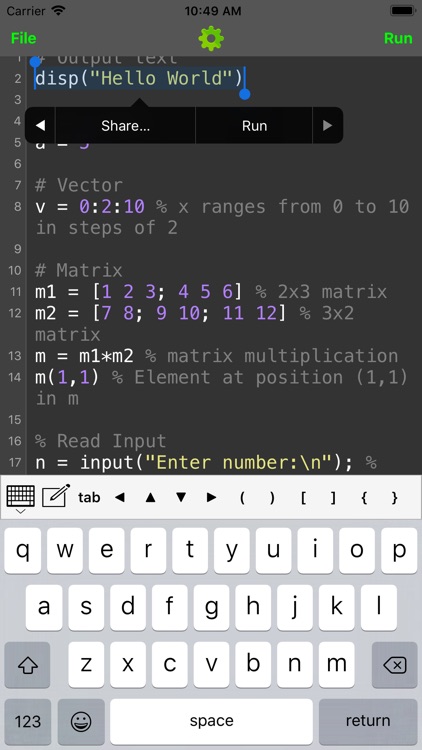The height and width of the screenshot is (750, 422).
Task: Tap the selected disp("Hello World") text
Action: 139,78
